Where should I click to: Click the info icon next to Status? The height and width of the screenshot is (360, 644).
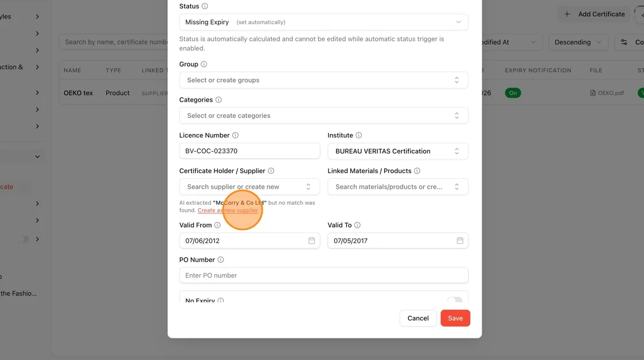tap(205, 6)
